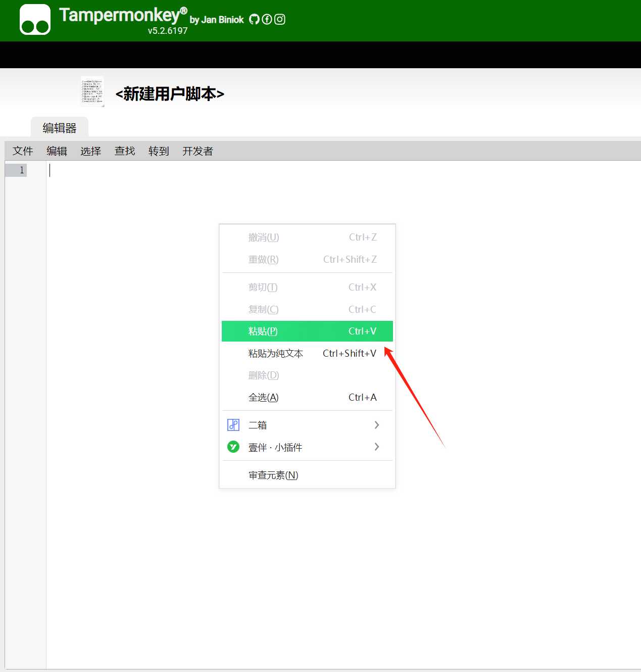Click the 二箱 extension icon
Viewport: 641px width, 672px height.
point(233,425)
